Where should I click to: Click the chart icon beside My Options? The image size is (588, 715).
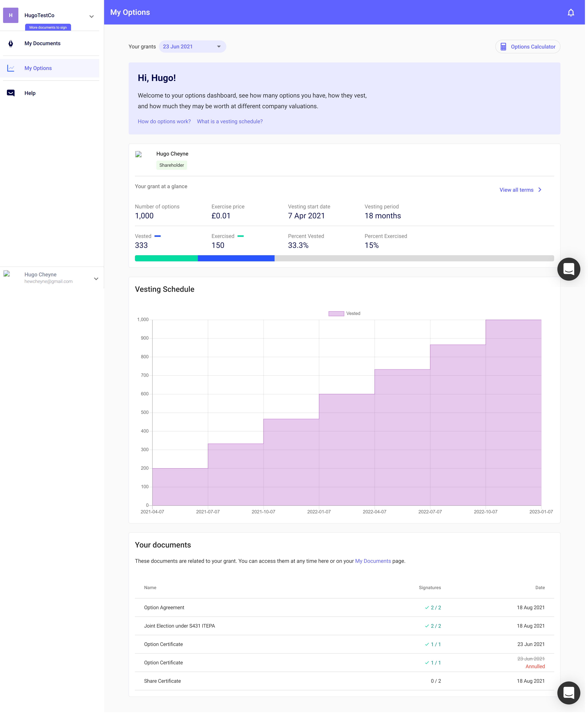(11, 68)
